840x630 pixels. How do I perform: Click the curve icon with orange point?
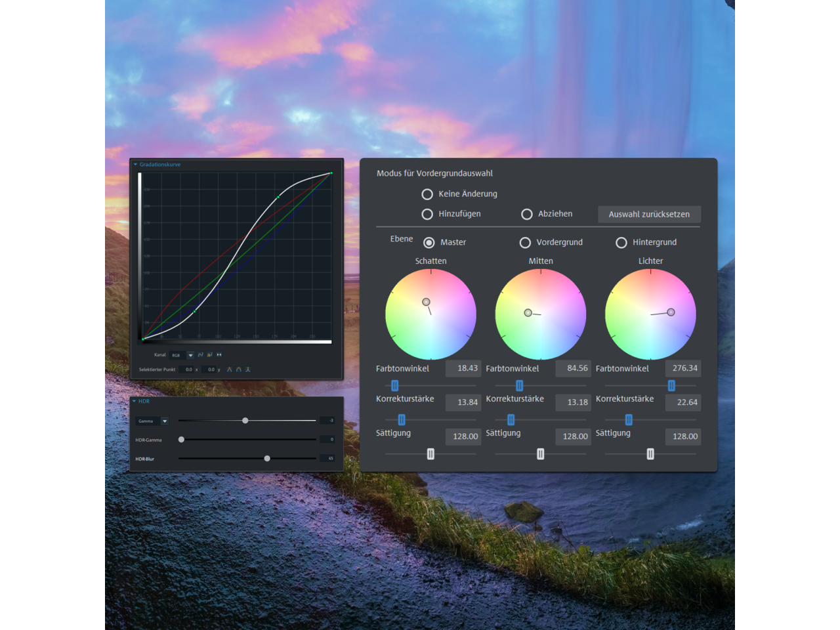point(210,355)
